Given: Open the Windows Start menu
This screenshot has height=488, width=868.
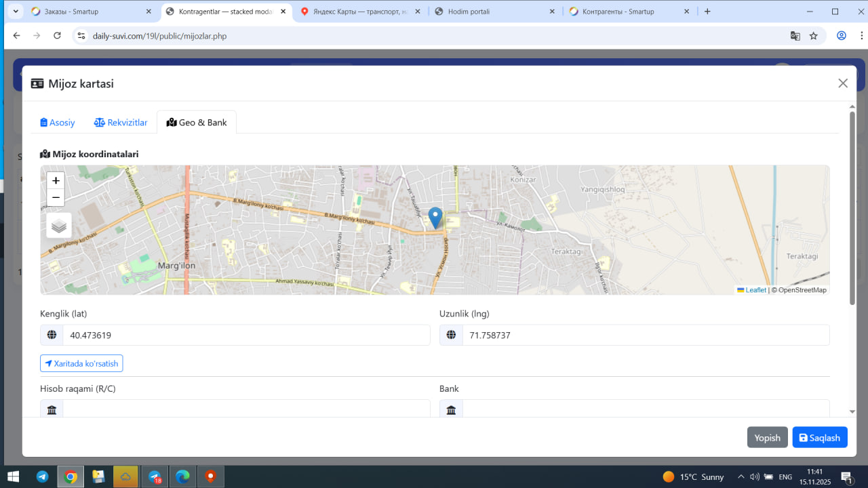Looking at the screenshot, I should click(x=13, y=476).
